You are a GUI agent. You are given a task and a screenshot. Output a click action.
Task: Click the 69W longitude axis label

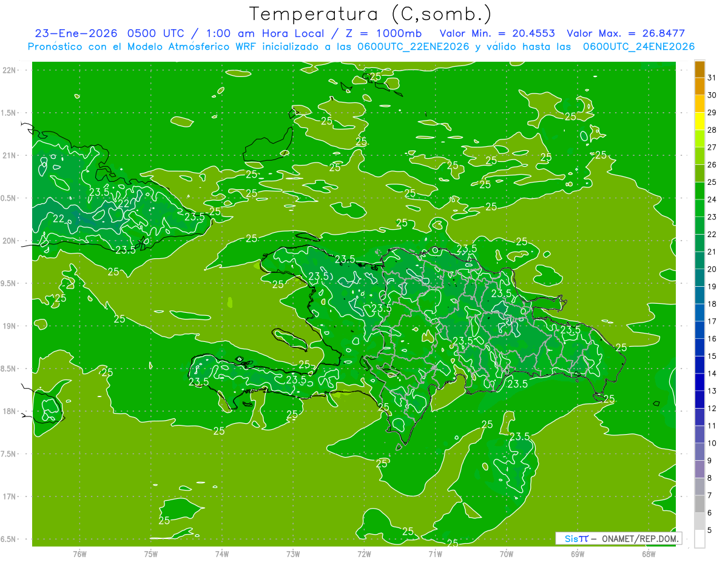pyautogui.click(x=578, y=554)
